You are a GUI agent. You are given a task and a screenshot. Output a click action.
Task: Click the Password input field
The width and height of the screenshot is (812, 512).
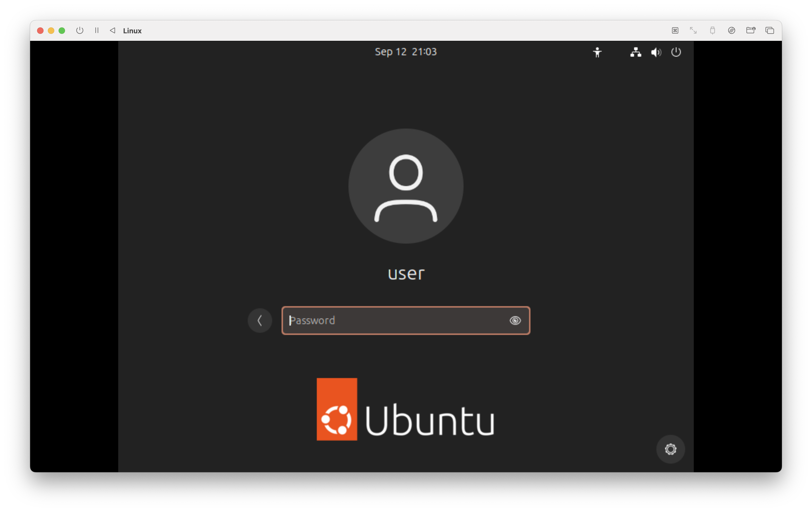(x=394, y=320)
